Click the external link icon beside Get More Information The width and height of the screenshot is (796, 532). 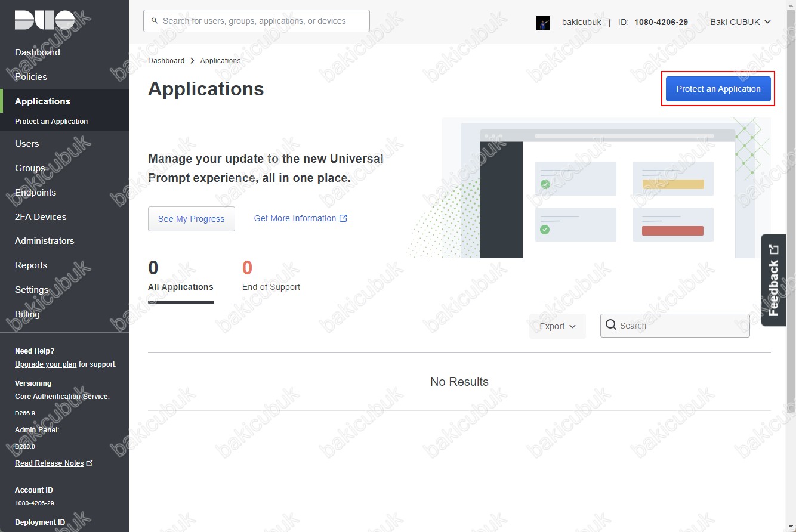(343, 218)
